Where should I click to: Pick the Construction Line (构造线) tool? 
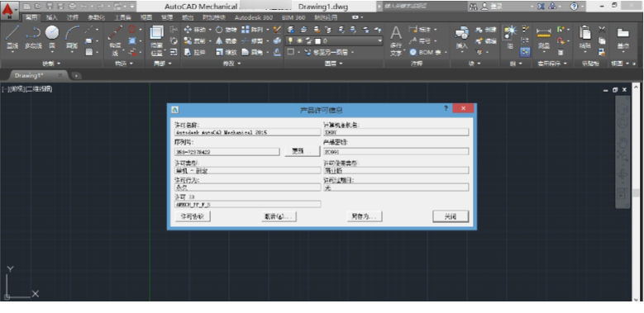click(116, 40)
